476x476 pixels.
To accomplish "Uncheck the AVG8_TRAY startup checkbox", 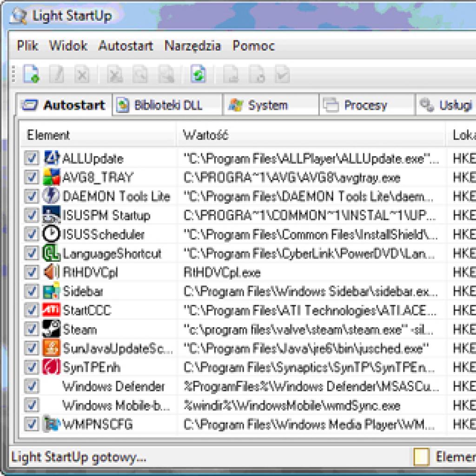I will tap(31, 177).
